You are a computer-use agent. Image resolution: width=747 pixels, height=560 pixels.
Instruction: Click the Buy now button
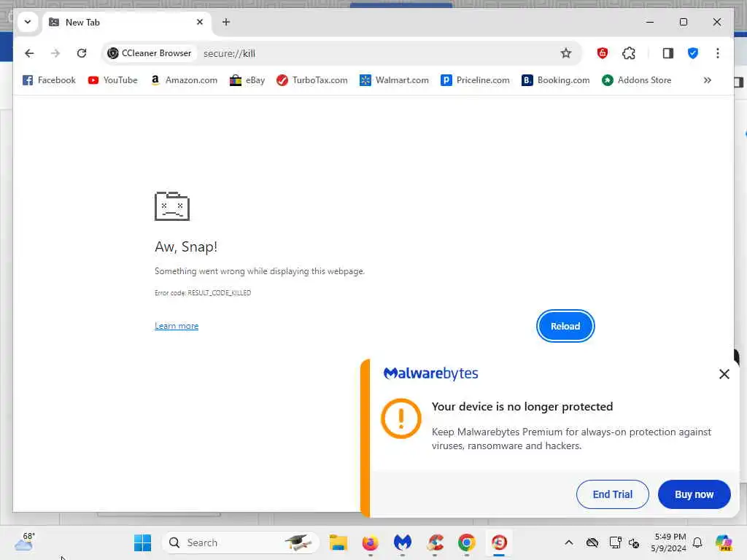[694, 494]
